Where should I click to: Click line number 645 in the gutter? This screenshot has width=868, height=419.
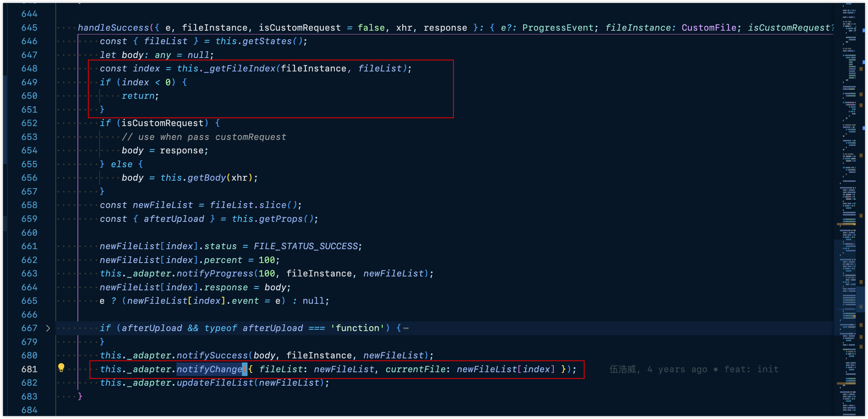coord(29,28)
